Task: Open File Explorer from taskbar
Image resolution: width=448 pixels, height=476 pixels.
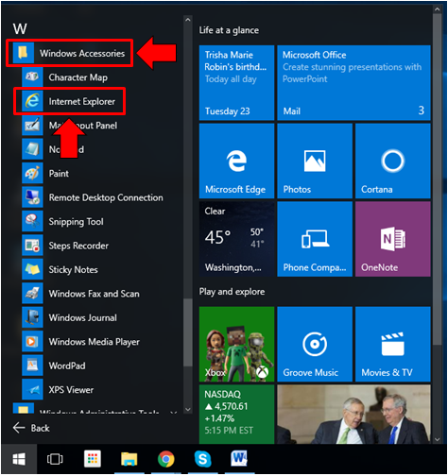Action: click(129, 459)
